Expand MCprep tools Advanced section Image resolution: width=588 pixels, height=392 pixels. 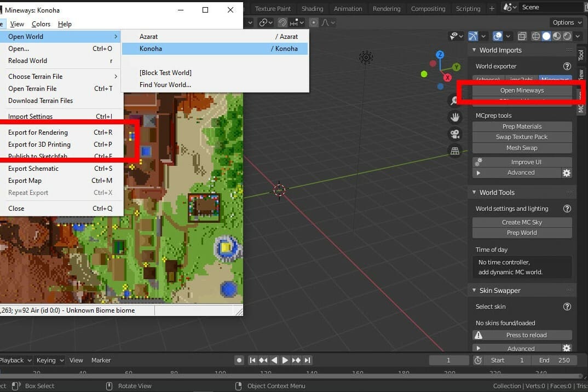click(x=478, y=173)
